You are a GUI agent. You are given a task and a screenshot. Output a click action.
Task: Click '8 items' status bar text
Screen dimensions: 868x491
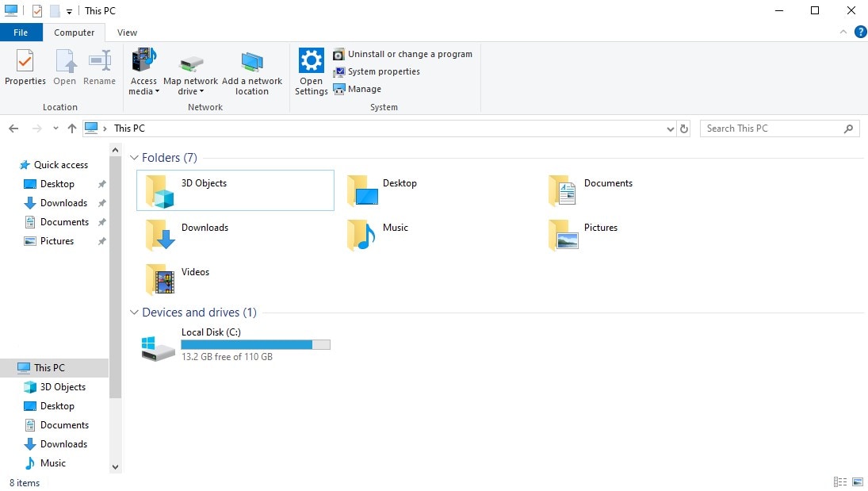pos(25,483)
